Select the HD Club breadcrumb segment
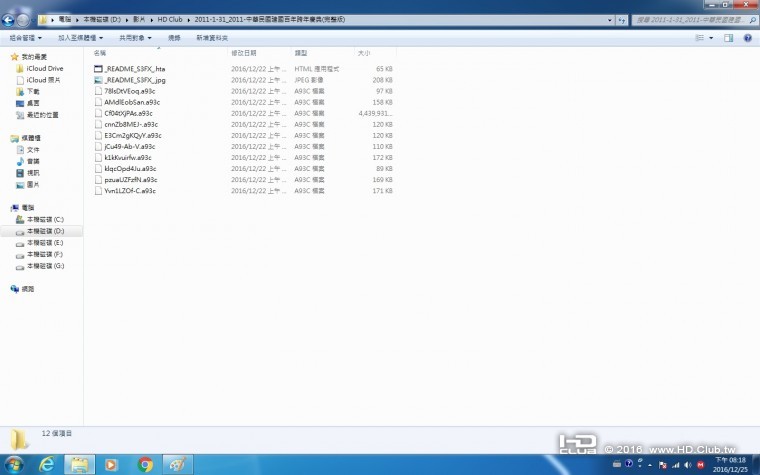The width and height of the screenshot is (760, 475). [170, 19]
